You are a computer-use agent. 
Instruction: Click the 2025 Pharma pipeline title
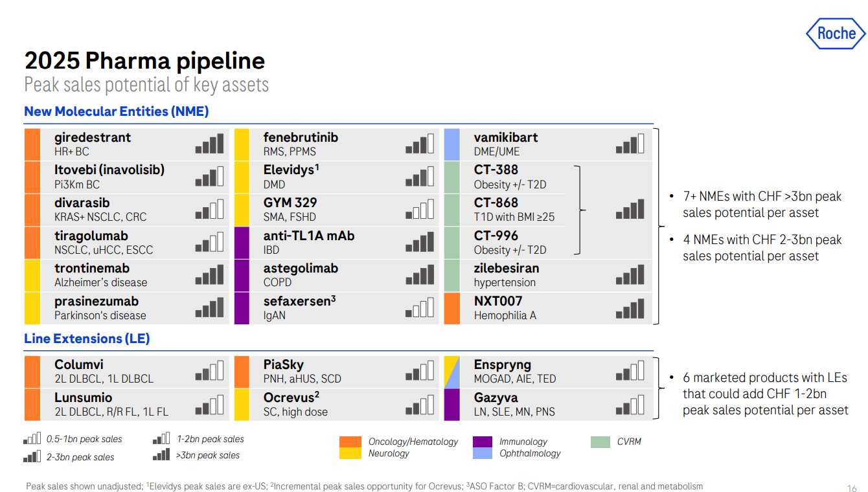pyautogui.click(x=145, y=61)
